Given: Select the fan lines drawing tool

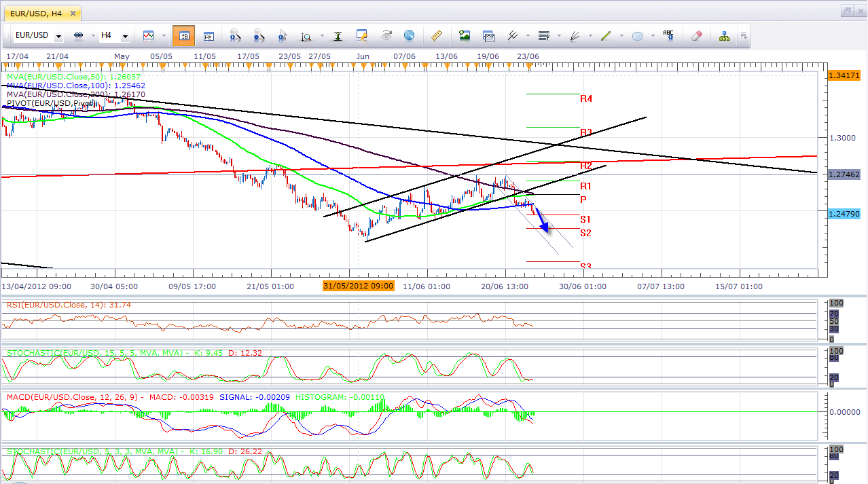Looking at the screenshot, I should [x=575, y=35].
